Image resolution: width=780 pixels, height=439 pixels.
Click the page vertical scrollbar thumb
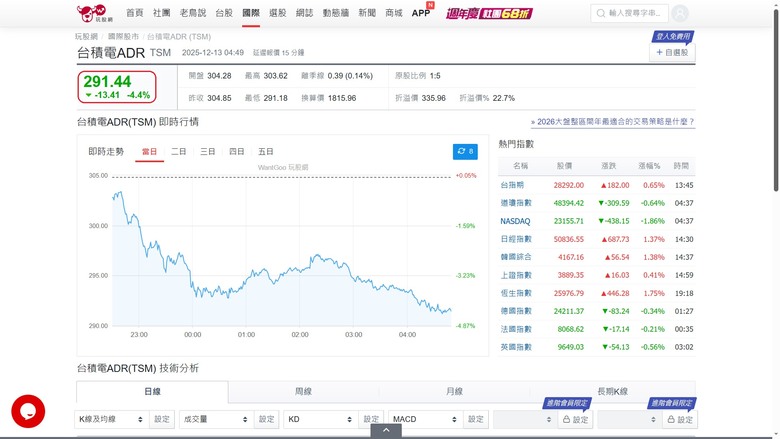tap(776, 99)
